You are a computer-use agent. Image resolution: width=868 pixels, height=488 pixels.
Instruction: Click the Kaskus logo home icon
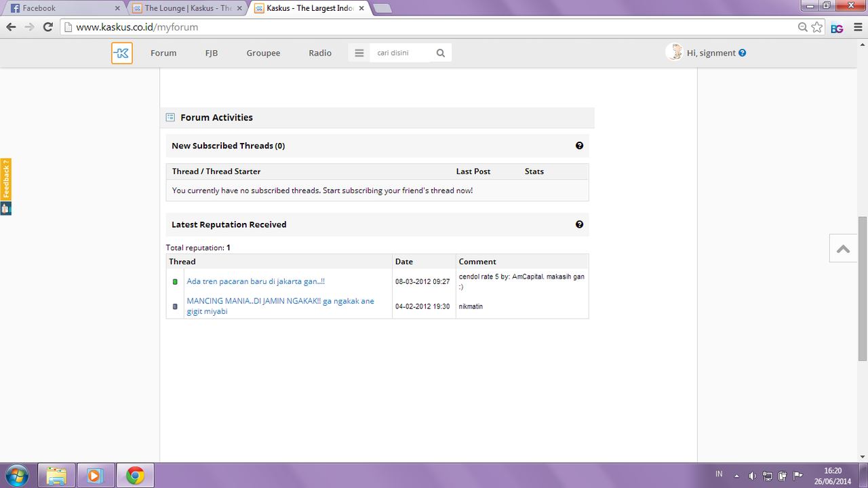click(122, 53)
